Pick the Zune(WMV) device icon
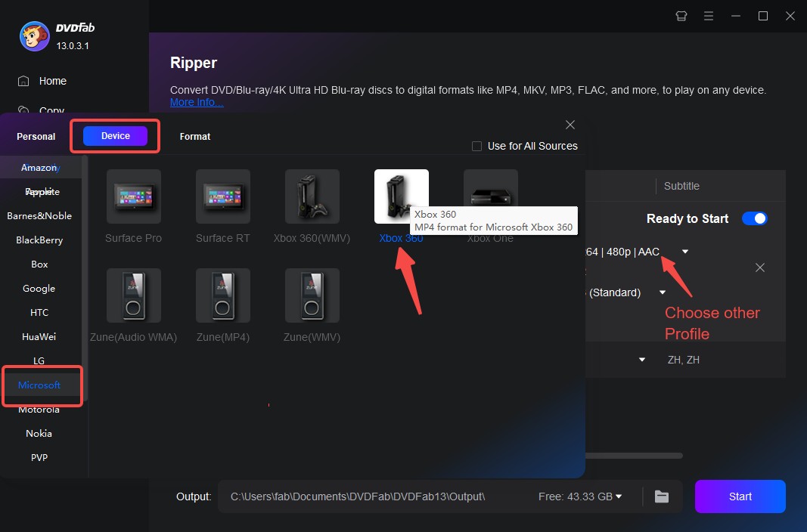807x532 pixels. [x=312, y=295]
